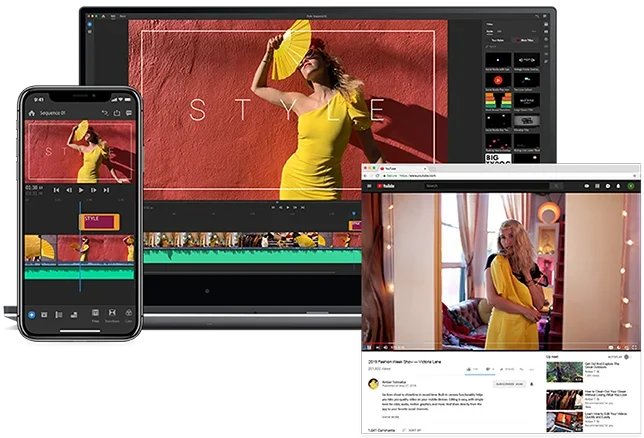The width and height of the screenshot is (644, 438).
Task: Click the YouTube apps grid icon
Action: [597, 186]
